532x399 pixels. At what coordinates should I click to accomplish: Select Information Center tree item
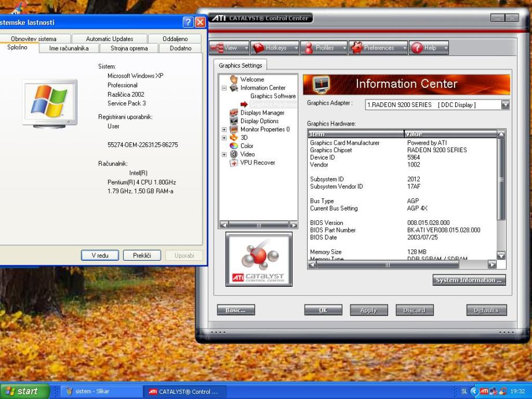coord(263,88)
